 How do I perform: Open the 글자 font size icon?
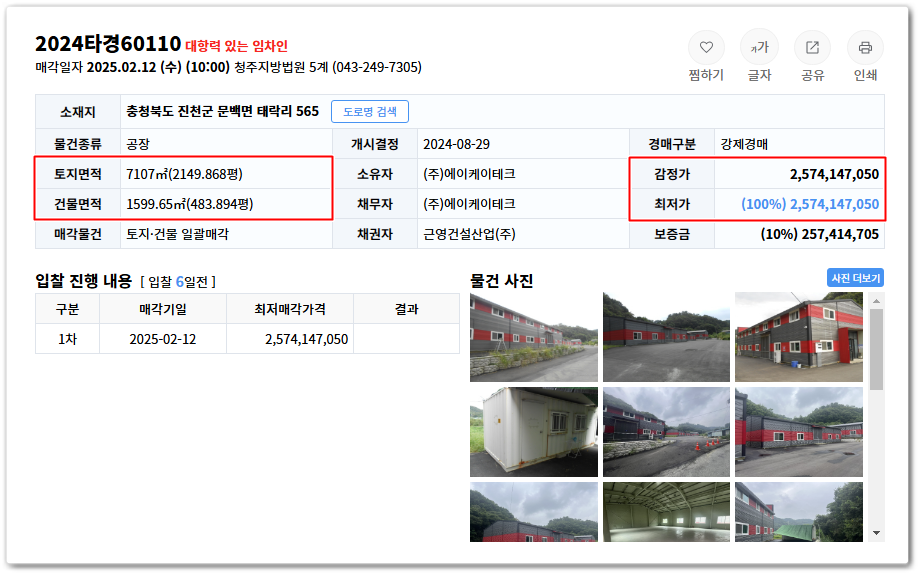click(759, 48)
